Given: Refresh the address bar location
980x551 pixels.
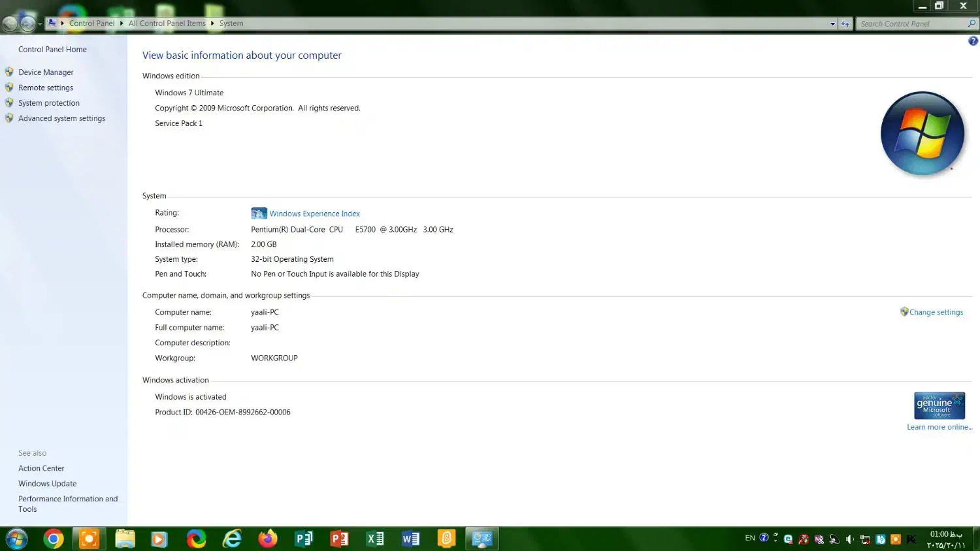Looking at the screenshot, I should coord(845,24).
